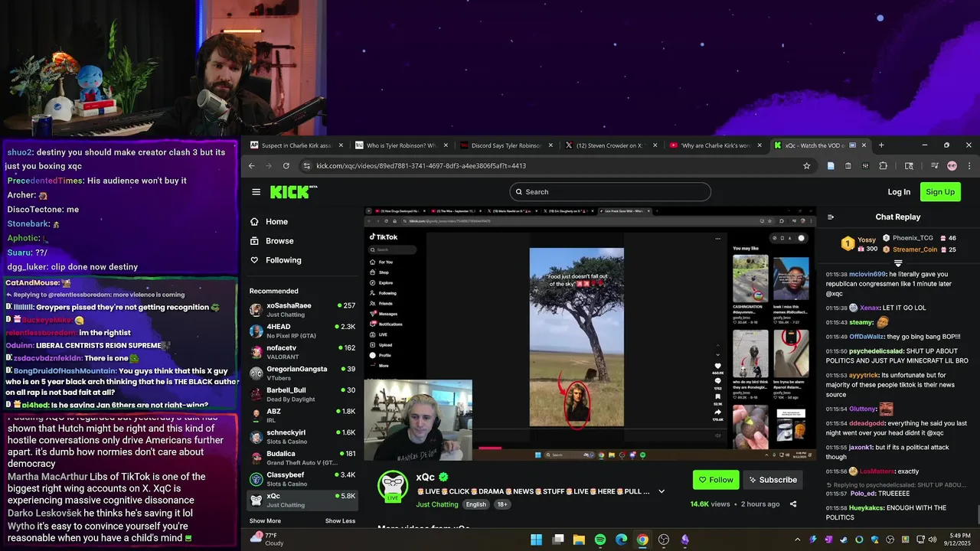Collapse recommended list with Show Less
This screenshot has height=551, width=980.
[340, 521]
